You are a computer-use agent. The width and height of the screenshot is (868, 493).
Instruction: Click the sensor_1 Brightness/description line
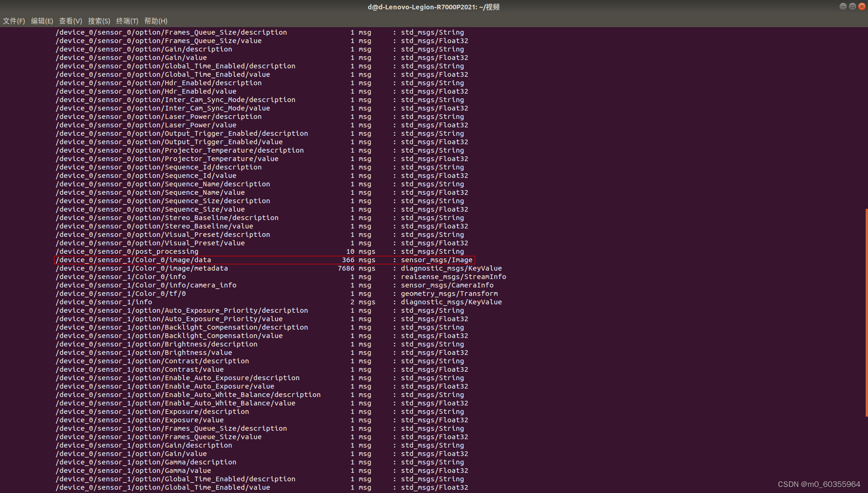[x=260, y=344]
